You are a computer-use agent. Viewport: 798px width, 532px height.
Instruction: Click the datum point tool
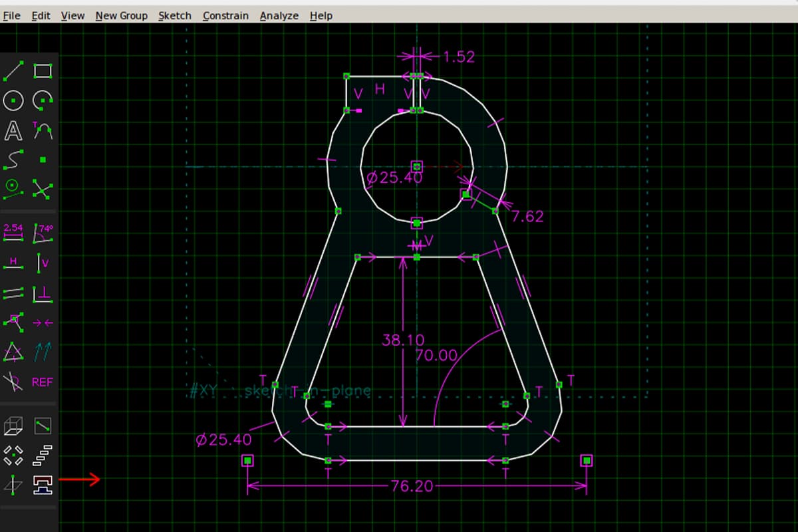tap(43, 160)
